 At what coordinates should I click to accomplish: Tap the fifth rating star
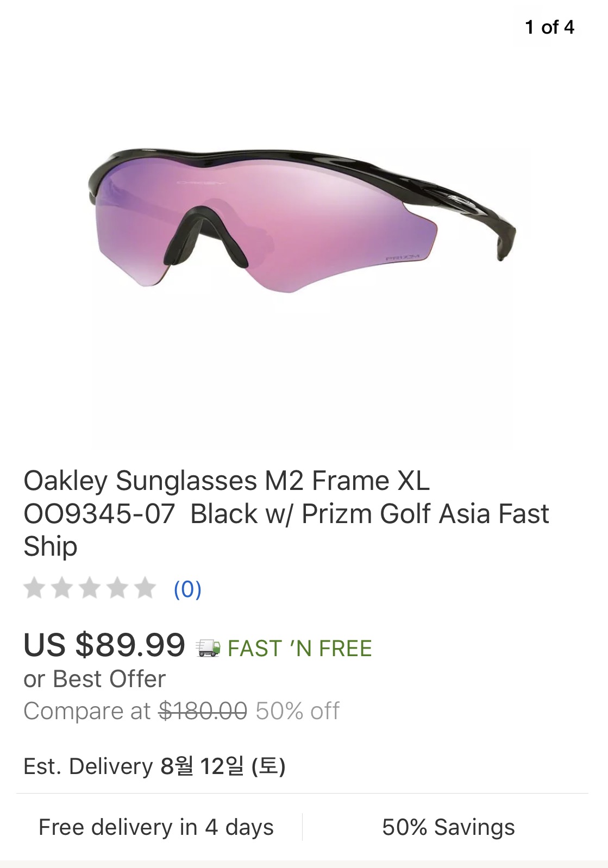[145, 588]
